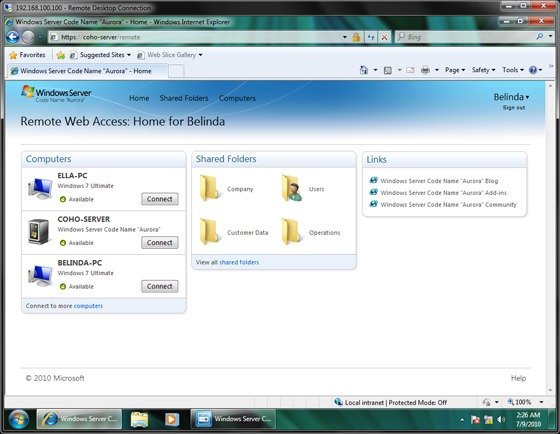Open the Users shared folder icon
This screenshot has height=434, width=560.
point(292,188)
